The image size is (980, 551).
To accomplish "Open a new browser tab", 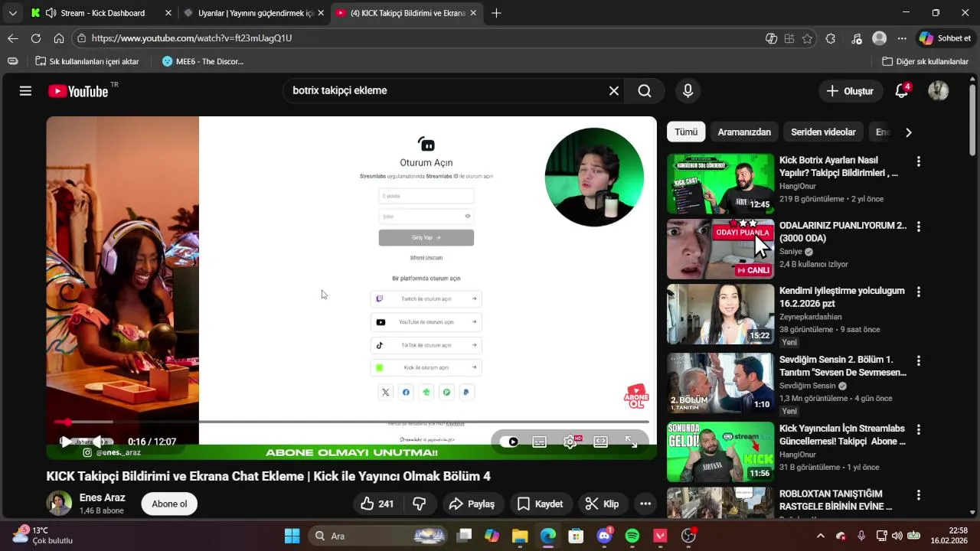I will click(x=496, y=13).
